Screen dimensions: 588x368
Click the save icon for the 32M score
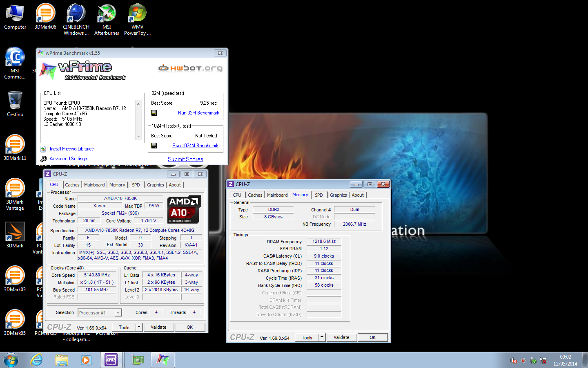pos(154,113)
